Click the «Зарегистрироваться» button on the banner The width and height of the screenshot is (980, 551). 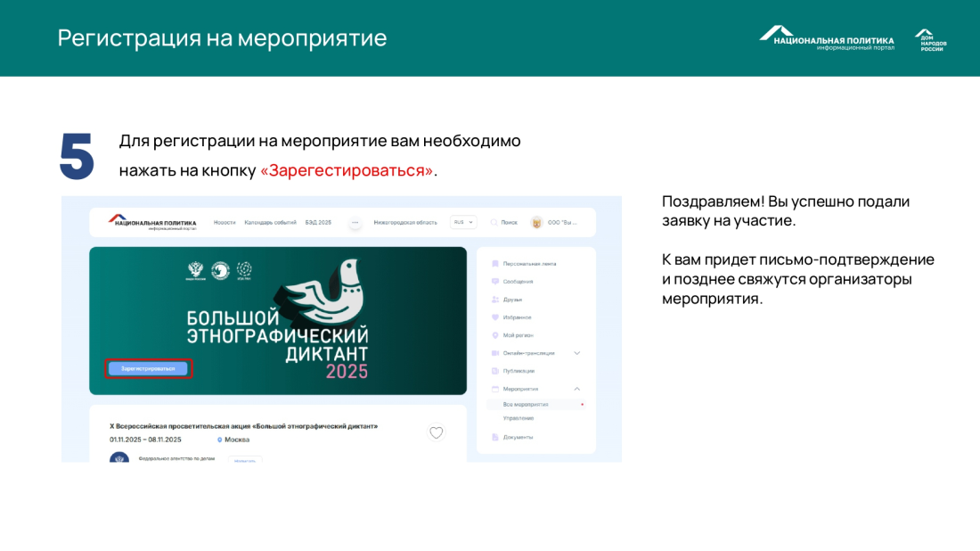coord(148,368)
